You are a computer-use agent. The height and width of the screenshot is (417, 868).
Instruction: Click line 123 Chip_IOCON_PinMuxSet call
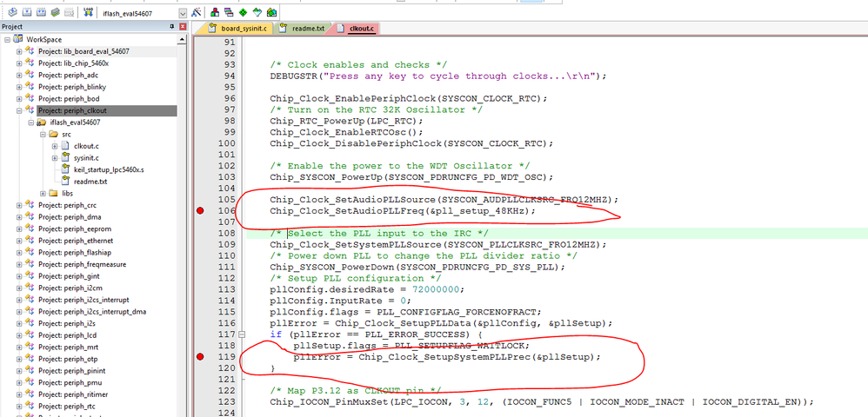tap(542, 401)
